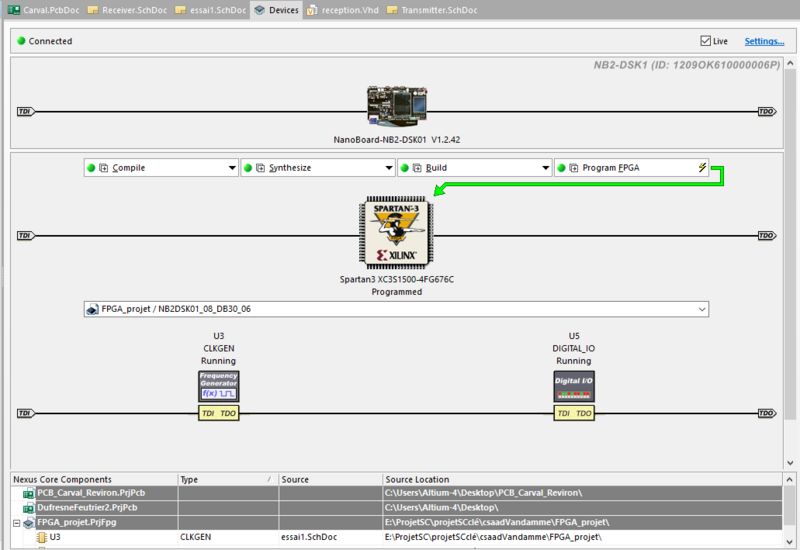The width and height of the screenshot is (800, 550).
Task: Expand the FPGA_projet / NB2DSK01 configuration dropdown
Action: coord(700,309)
